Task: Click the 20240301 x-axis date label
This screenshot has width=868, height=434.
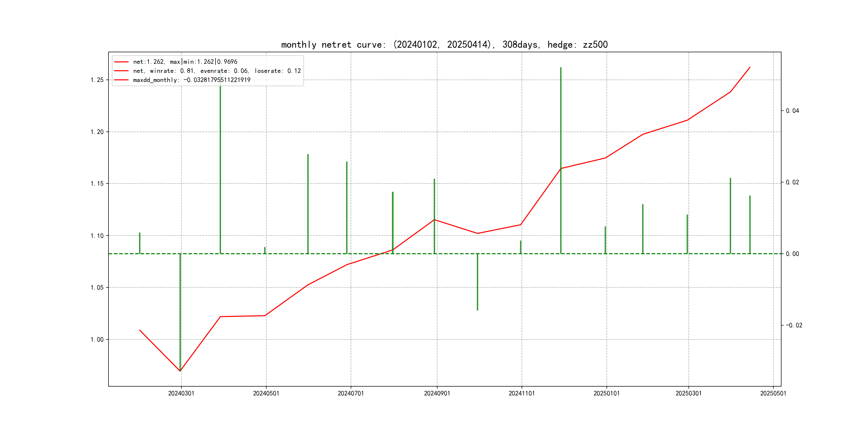Action: (181, 393)
